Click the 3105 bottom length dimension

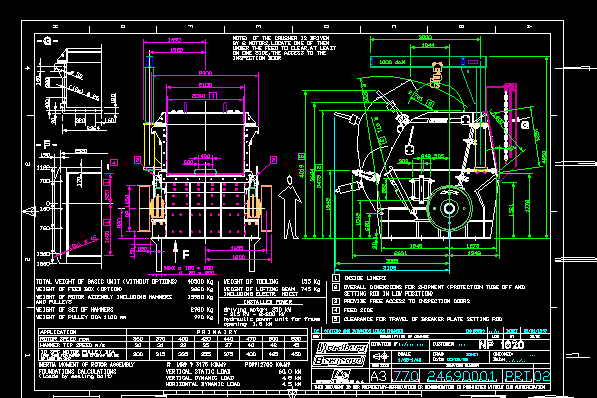(389, 268)
